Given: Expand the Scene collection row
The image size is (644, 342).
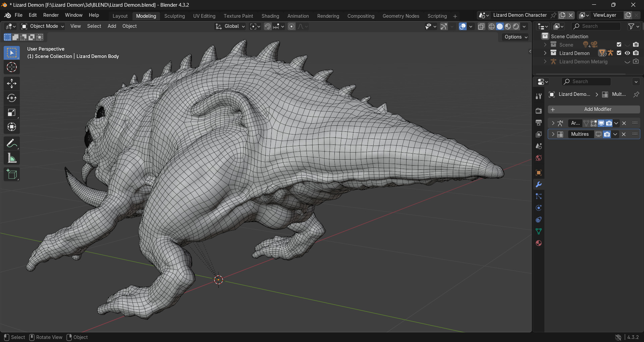Looking at the screenshot, I should 545,45.
